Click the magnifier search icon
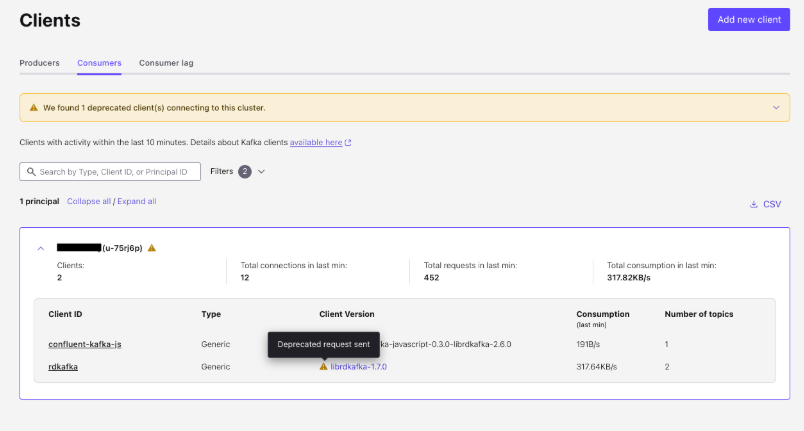 [31, 172]
